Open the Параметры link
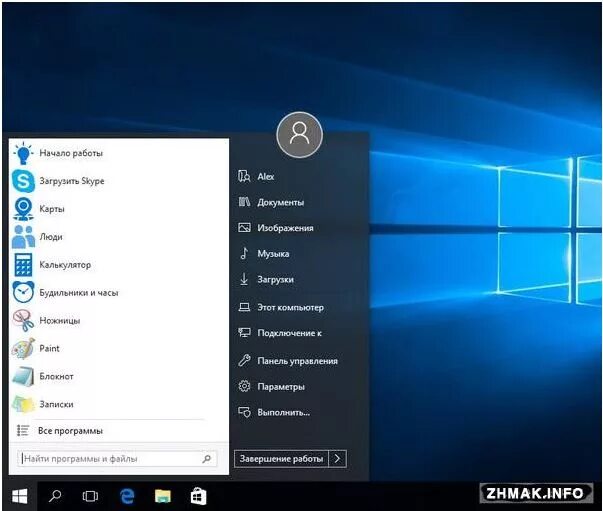This screenshot has width=603, height=511. [x=281, y=387]
